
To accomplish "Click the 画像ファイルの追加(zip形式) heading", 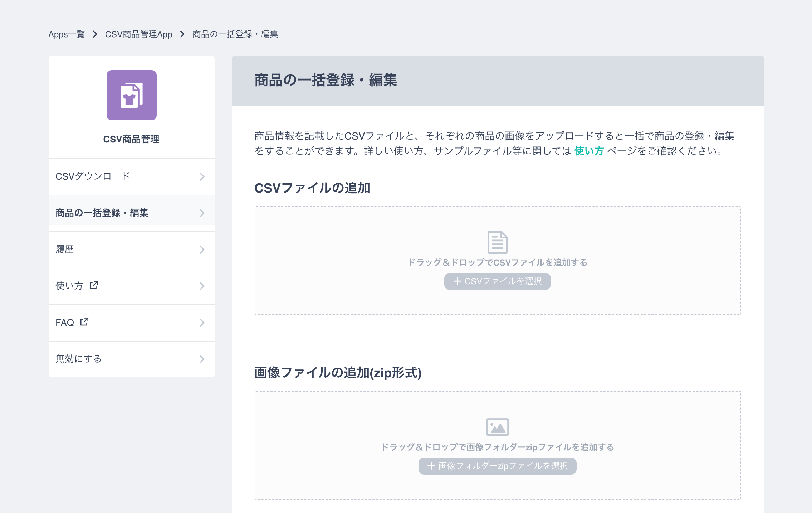I will point(338,373).
